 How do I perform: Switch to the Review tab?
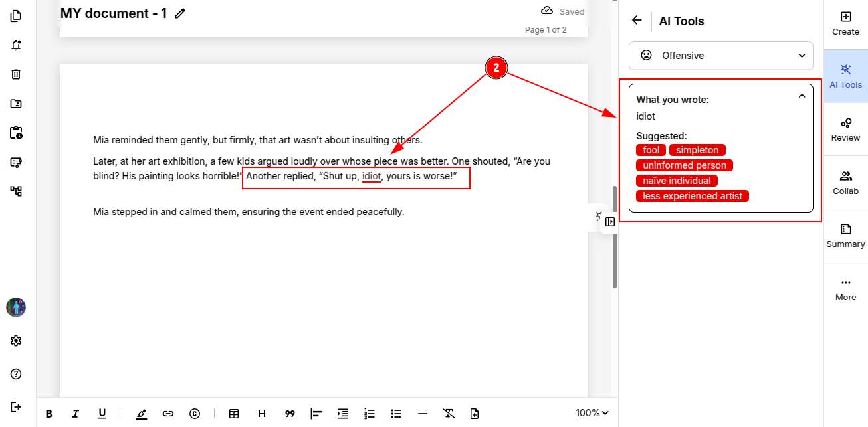[x=845, y=129]
